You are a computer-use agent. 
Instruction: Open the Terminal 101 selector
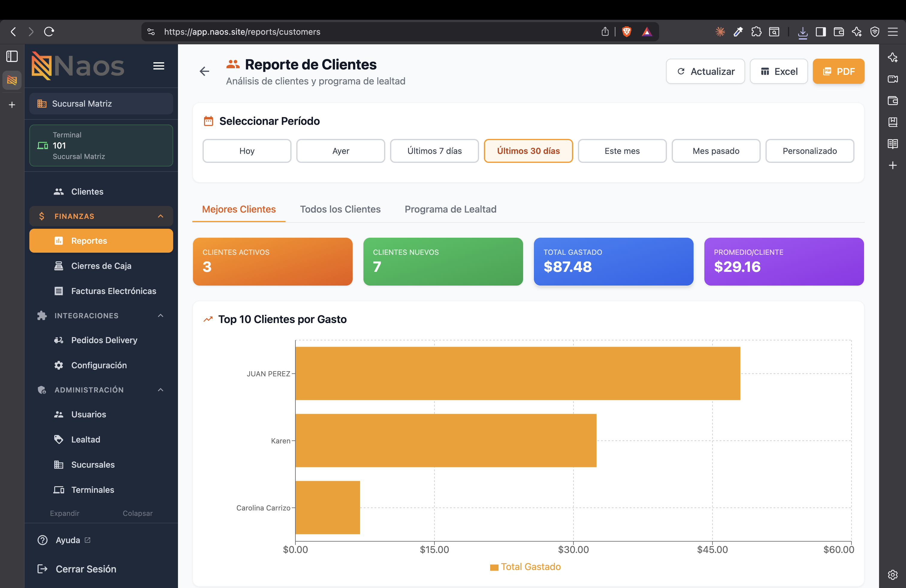click(101, 146)
